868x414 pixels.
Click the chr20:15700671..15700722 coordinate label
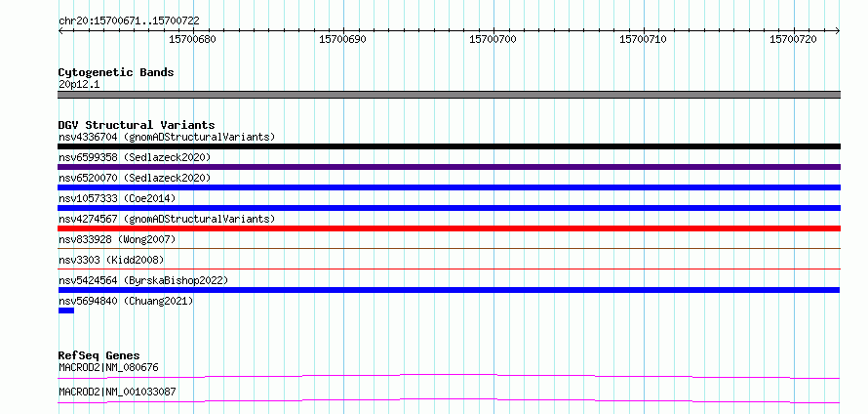coord(129,21)
